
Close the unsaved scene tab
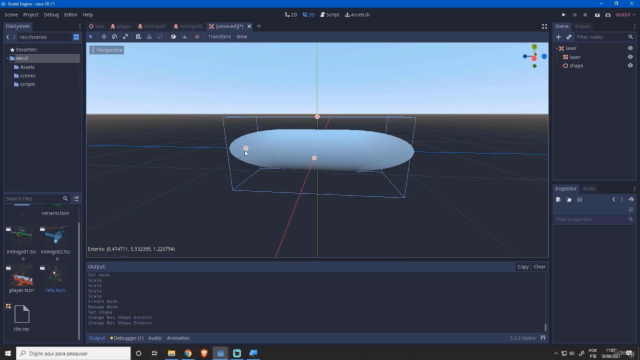point(249,26)
